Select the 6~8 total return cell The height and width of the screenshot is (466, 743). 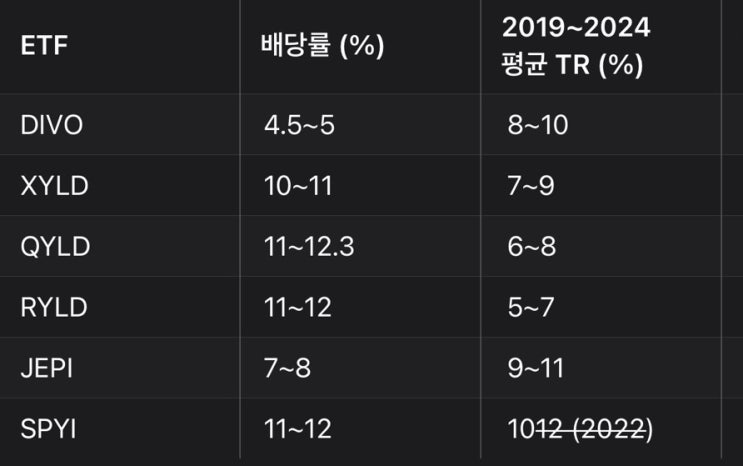531,247
